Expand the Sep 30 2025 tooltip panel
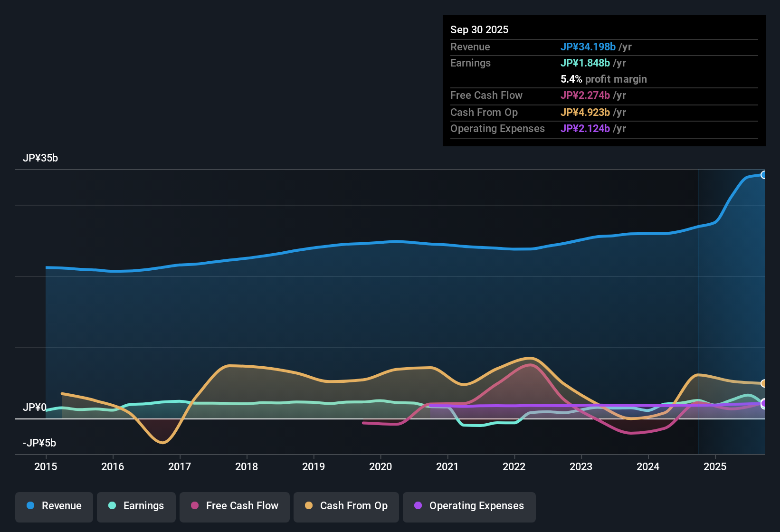 click(x=479, y=29)
